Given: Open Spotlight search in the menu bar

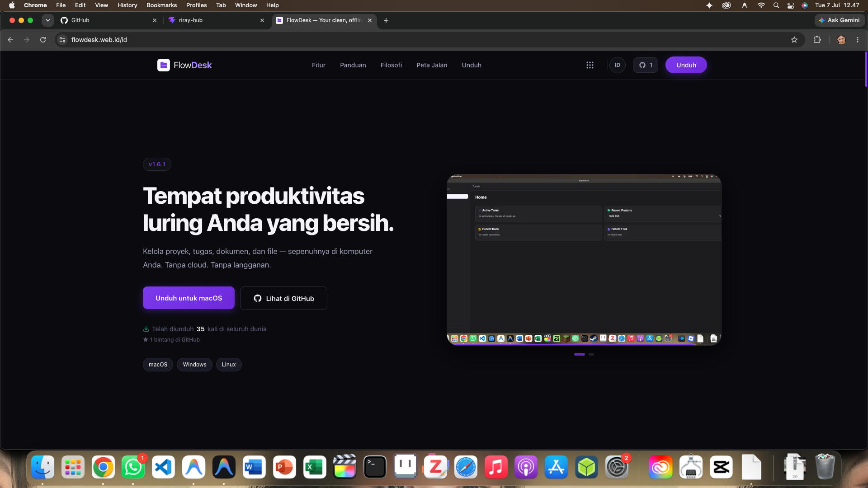Looking at the screenshot, I should pyautogui.click(x=776, y=5).
